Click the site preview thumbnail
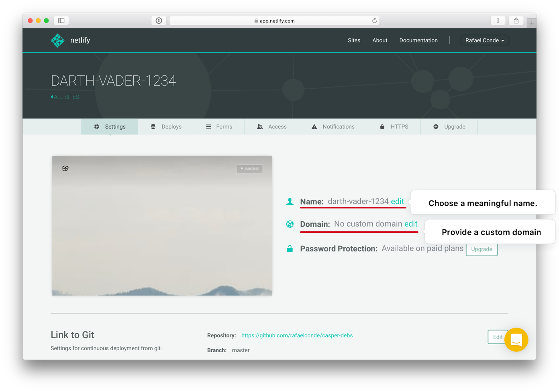 (x=162, y=226)
